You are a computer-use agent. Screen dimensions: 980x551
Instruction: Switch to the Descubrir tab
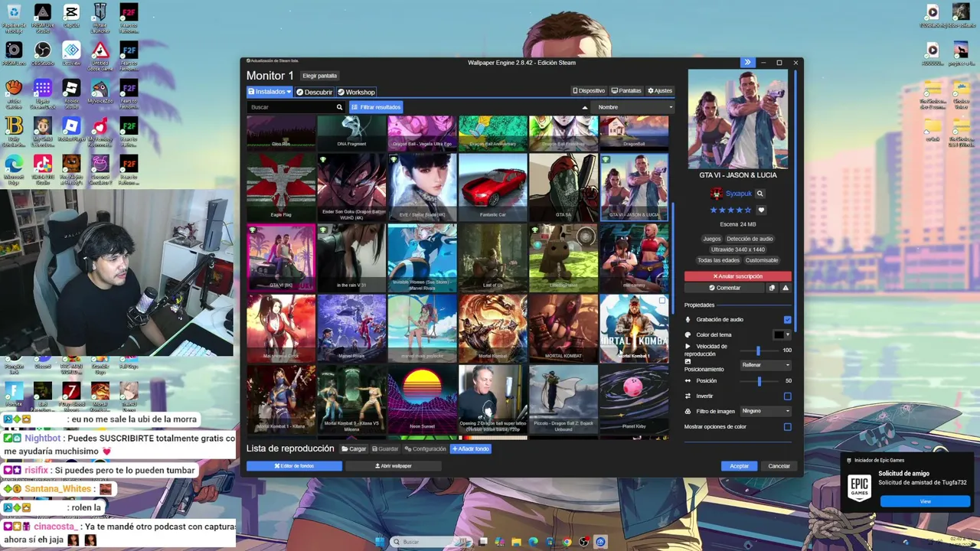(315, 92)
